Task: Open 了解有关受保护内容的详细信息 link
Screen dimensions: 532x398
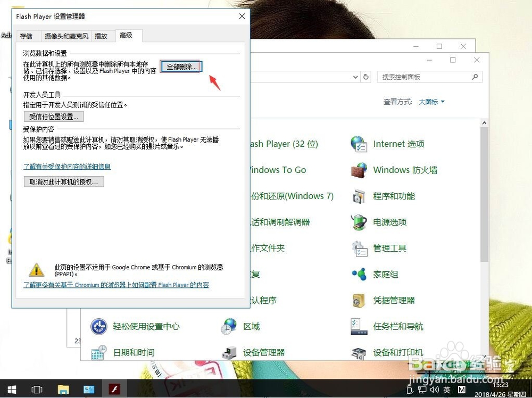Action: (x=67, y=166)
